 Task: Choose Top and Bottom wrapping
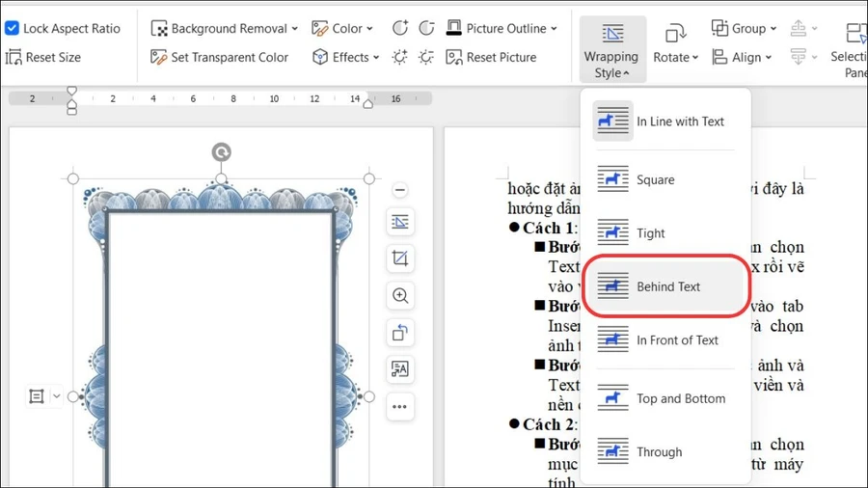665,398
